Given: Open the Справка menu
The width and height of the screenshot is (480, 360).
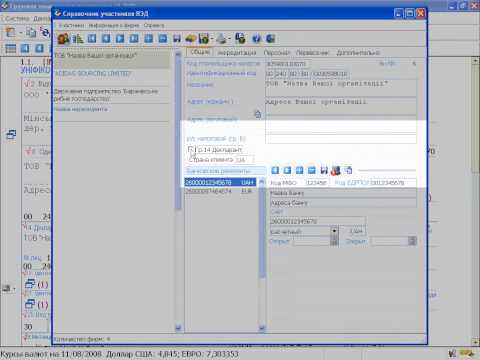Looking at the screenshot, I should [154, 25].
